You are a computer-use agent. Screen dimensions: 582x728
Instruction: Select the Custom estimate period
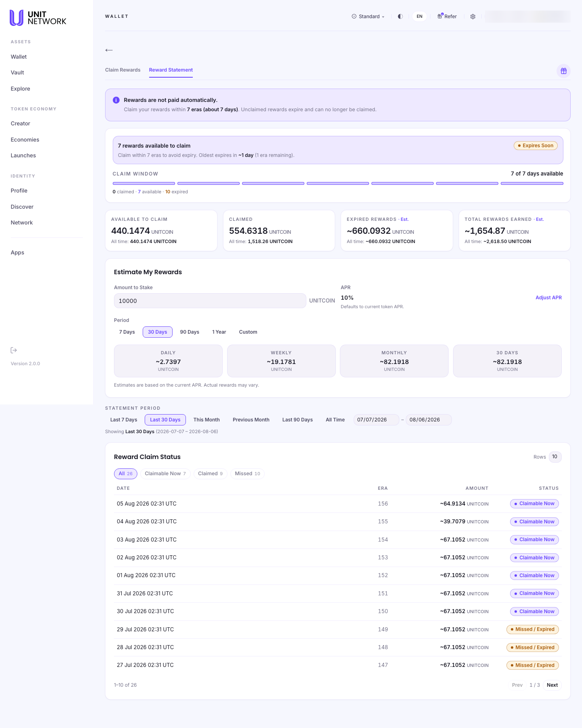(248, 332)
